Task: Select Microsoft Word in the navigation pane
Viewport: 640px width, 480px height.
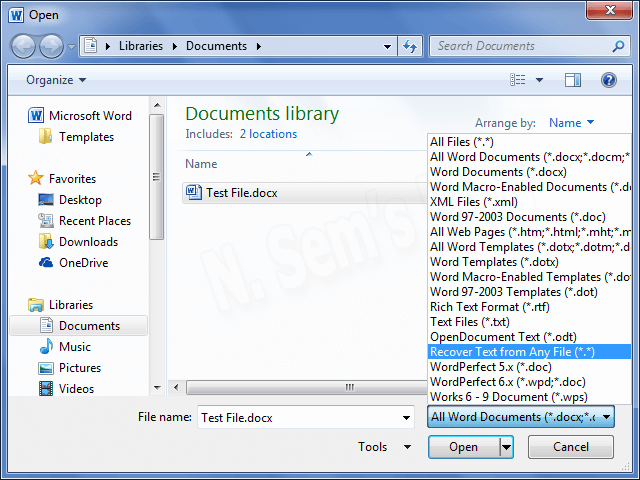Action: pyautogui.click(x=80, y=116)
